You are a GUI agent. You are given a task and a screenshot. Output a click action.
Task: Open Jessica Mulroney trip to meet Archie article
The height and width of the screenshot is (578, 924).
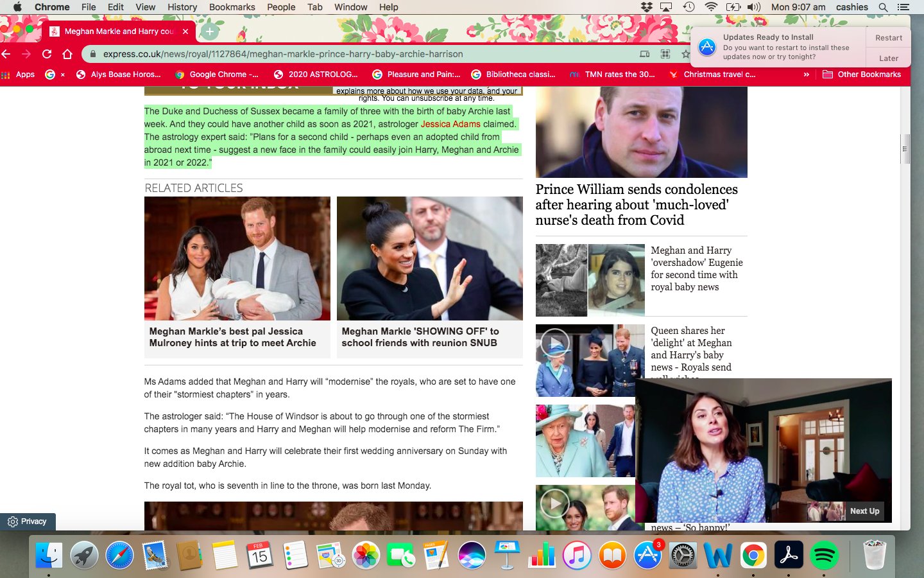coord(233,337)
